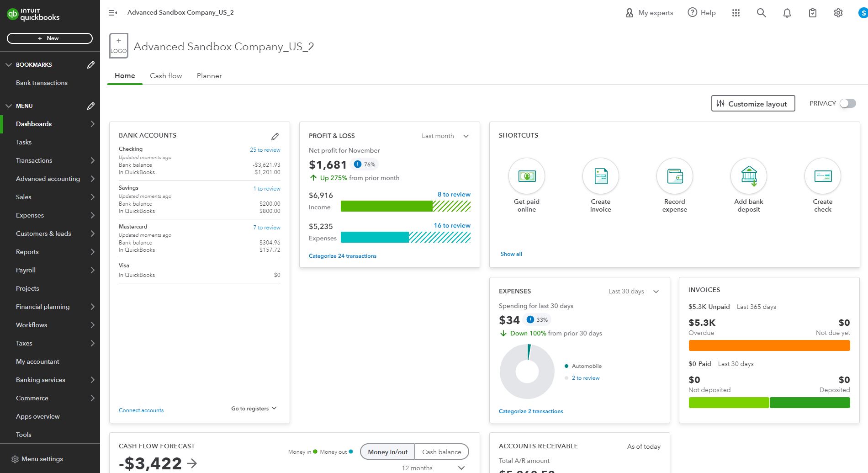Show all shortcuts
The image size is (868, 473).
pos(511,254)
